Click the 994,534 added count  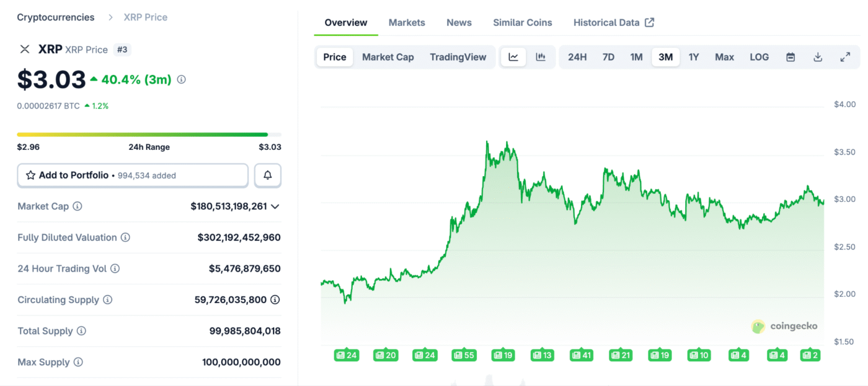point(146,176)
